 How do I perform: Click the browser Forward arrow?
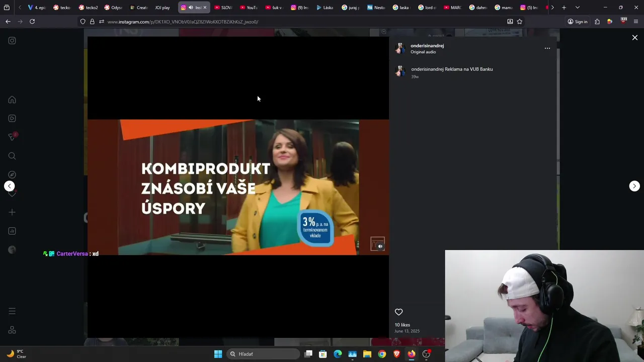[x=20, y=22]
